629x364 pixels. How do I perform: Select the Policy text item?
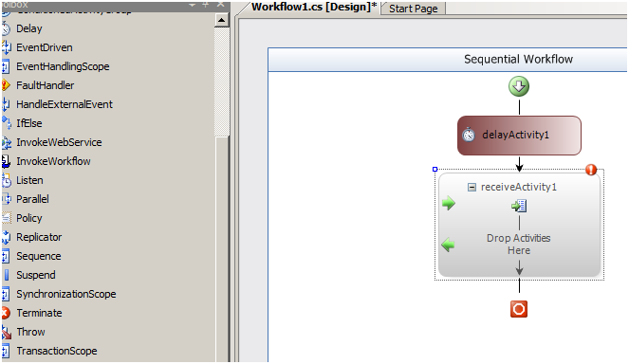click(29, 218)
